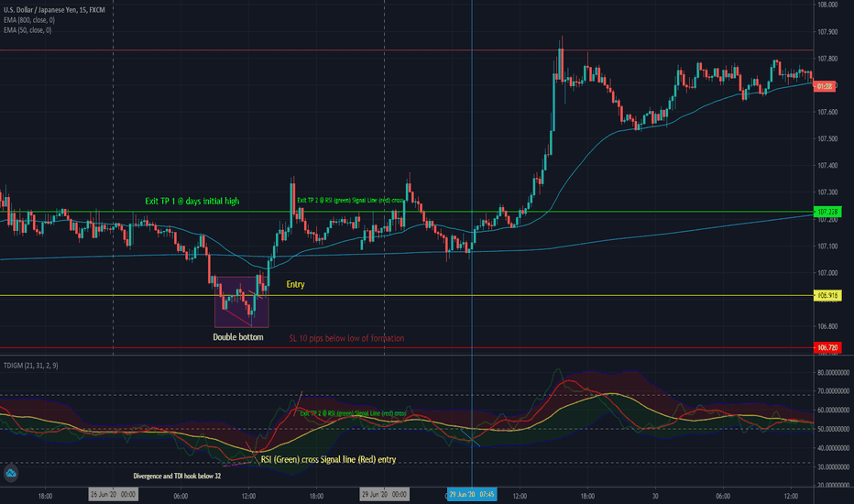Click the 107.000 price axis value
854x504 pixels.
827,273
